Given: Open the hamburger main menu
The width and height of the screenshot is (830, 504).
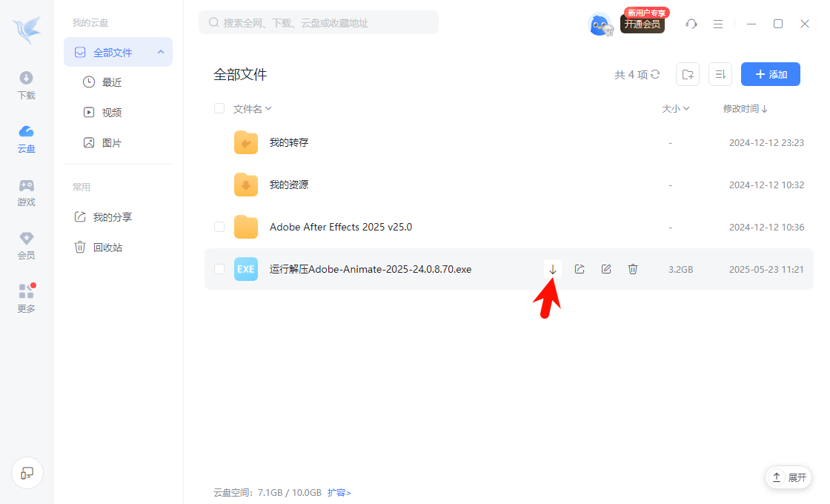Looking at the screenshot, I should tap(718, 24).
